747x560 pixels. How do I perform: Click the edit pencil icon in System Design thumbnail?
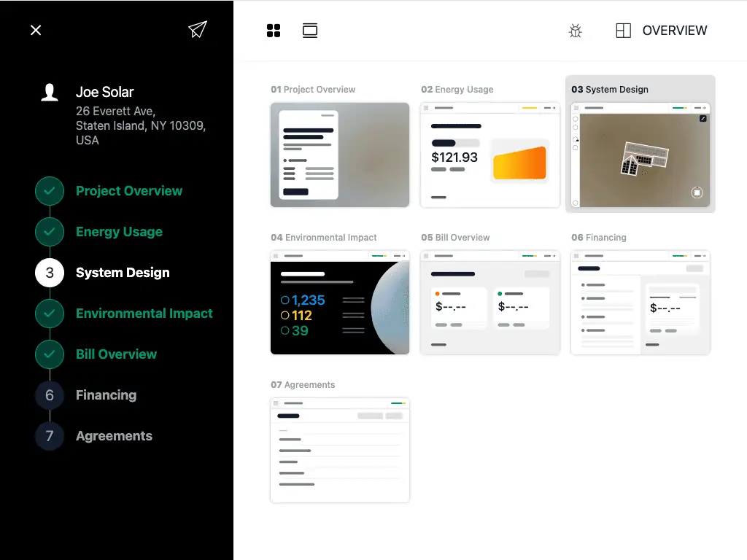click(703, 119)
